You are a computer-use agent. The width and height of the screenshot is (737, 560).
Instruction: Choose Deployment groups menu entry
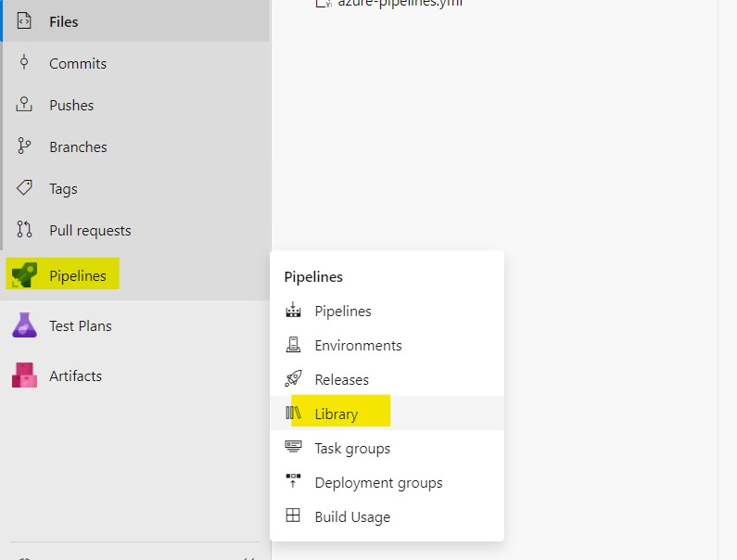378,483
